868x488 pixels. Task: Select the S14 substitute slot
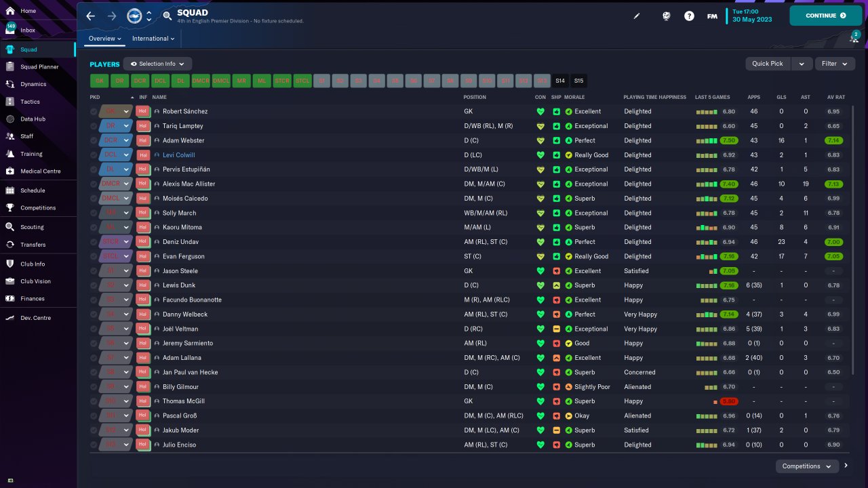(560, 81)
